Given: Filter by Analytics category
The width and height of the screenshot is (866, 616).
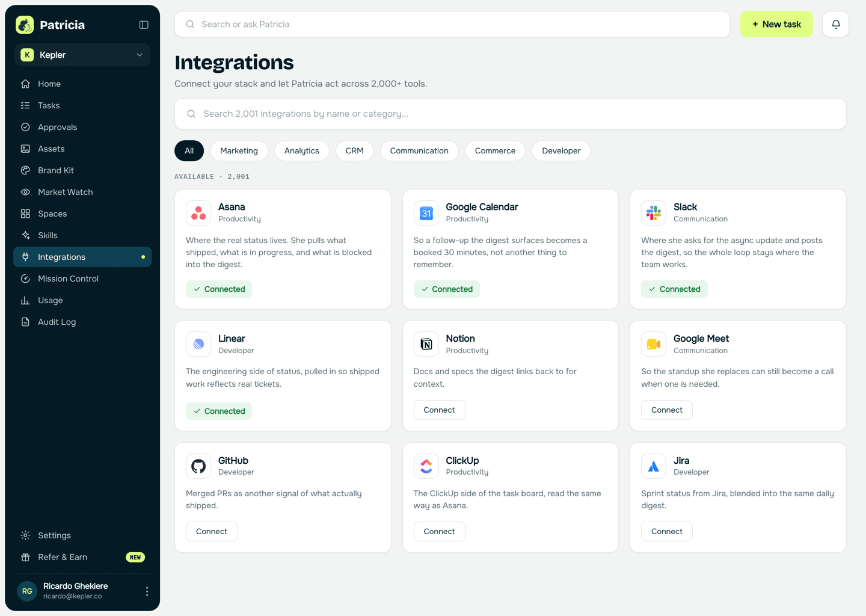Looking at the screenshot, I should (302, 151).
